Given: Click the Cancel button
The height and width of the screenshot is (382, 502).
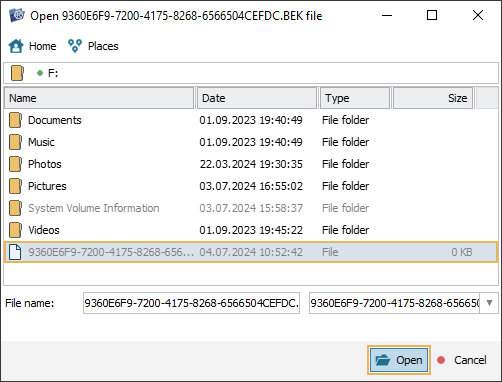Looking at the screenshot, I should pos(470,360).
